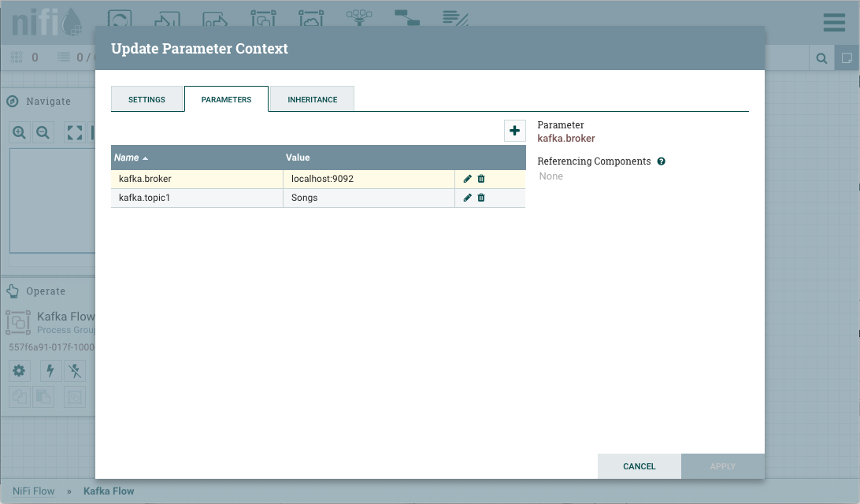Viewport: 860px width, 504px height.
Task: Edit the kafka.broker parameter with pencil icon
Action: click(468, 179)
